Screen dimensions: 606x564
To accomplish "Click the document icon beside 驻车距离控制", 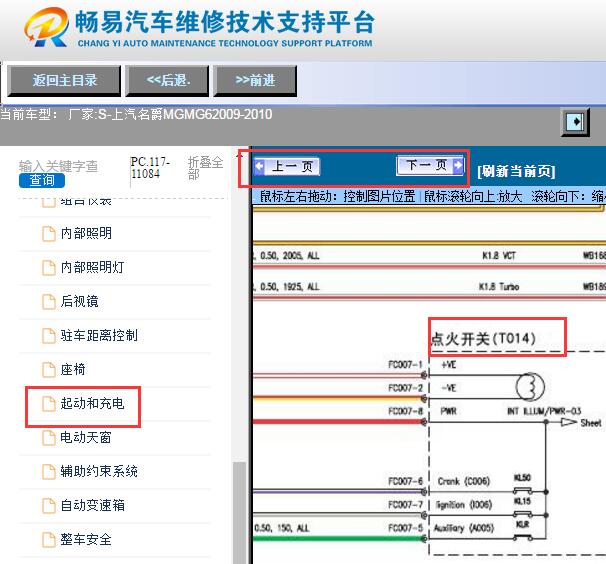I will pyautogui.click(x=49, y=336).
